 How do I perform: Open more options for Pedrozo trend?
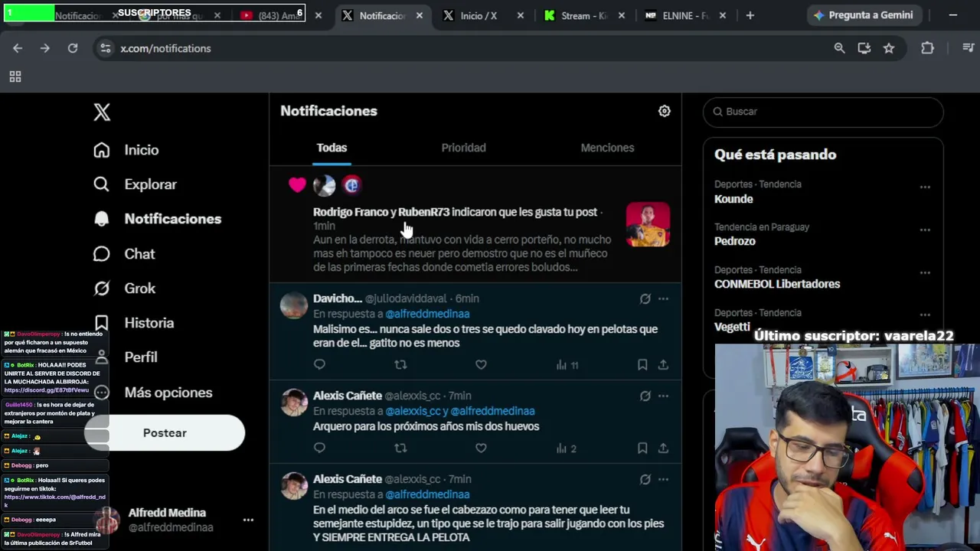click(925, 230)
